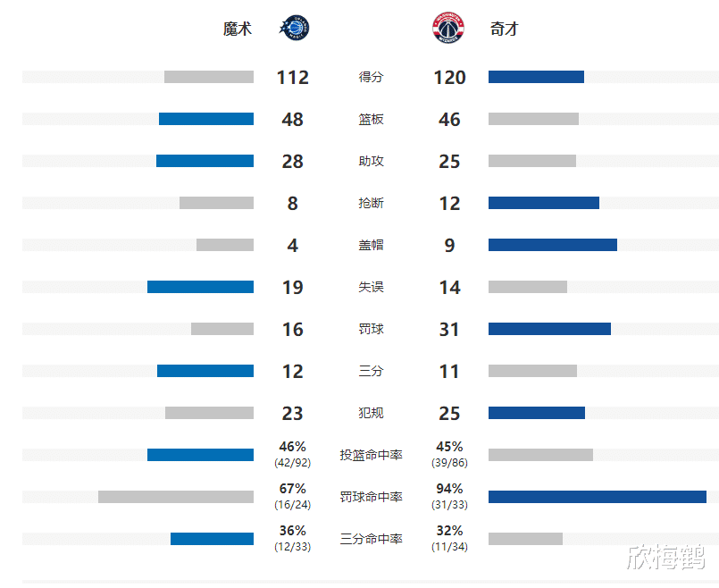Select the 盖帽 stat label

pyautogui.click(x=371, y=246)
